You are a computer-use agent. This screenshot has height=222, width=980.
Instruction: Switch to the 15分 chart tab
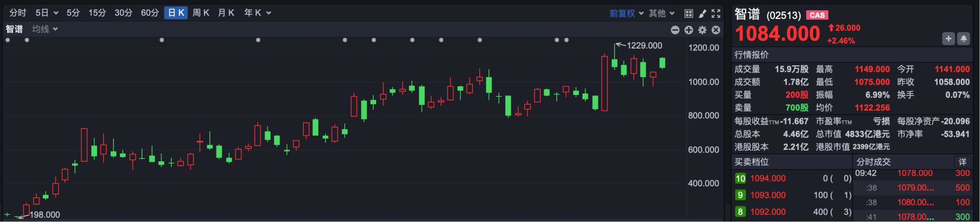[97, 13]
